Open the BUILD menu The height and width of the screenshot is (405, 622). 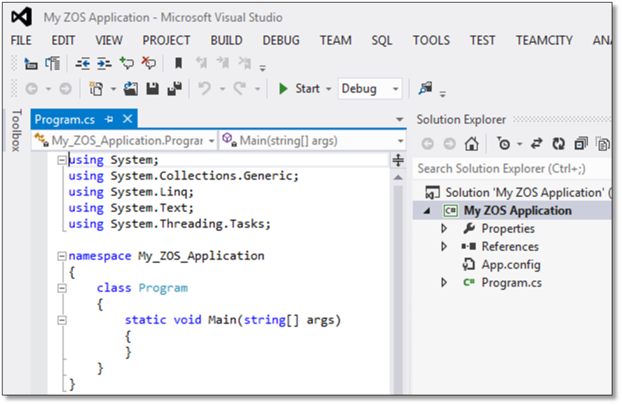[226, 40]
